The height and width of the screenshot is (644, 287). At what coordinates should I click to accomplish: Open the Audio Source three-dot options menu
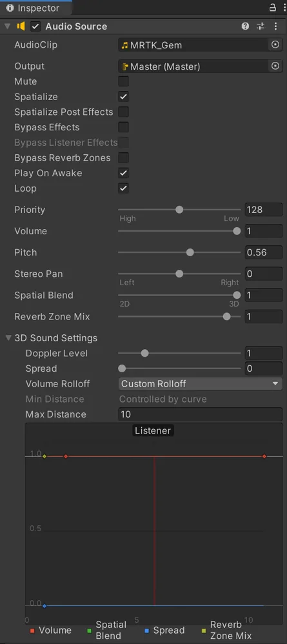coord(275,26)
